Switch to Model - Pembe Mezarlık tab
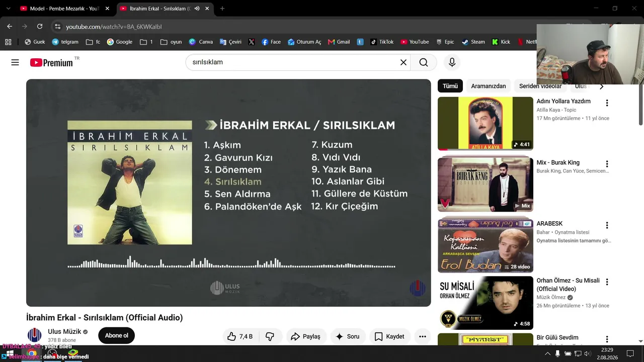Image resolution: width=644 pixels, height=362 pixels. (64, 9)
